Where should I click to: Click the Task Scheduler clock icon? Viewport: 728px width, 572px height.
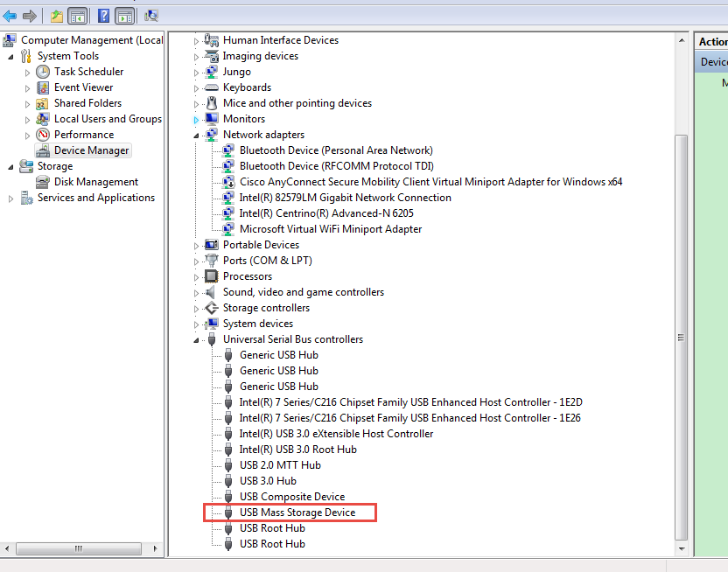[x=43, y=72]
